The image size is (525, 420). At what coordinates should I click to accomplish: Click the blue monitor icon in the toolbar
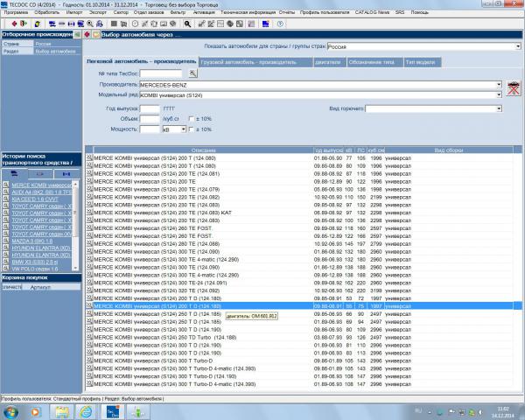tap(265, 24)
